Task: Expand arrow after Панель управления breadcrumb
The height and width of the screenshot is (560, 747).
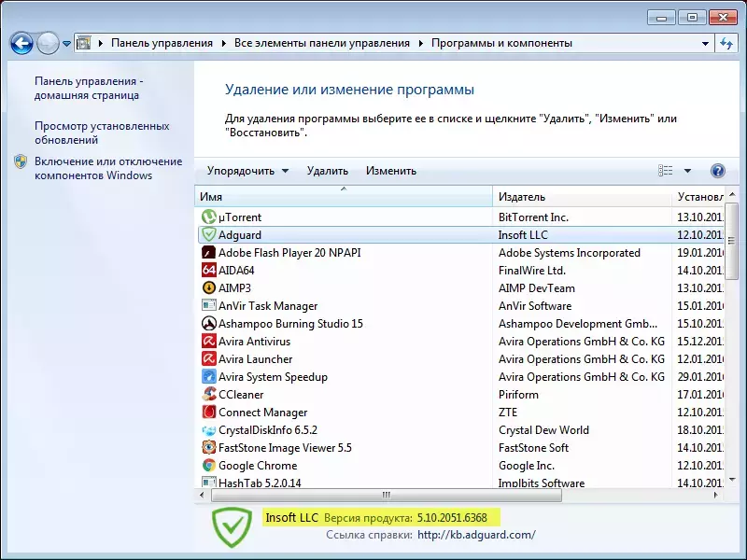Action: point(223,43)
